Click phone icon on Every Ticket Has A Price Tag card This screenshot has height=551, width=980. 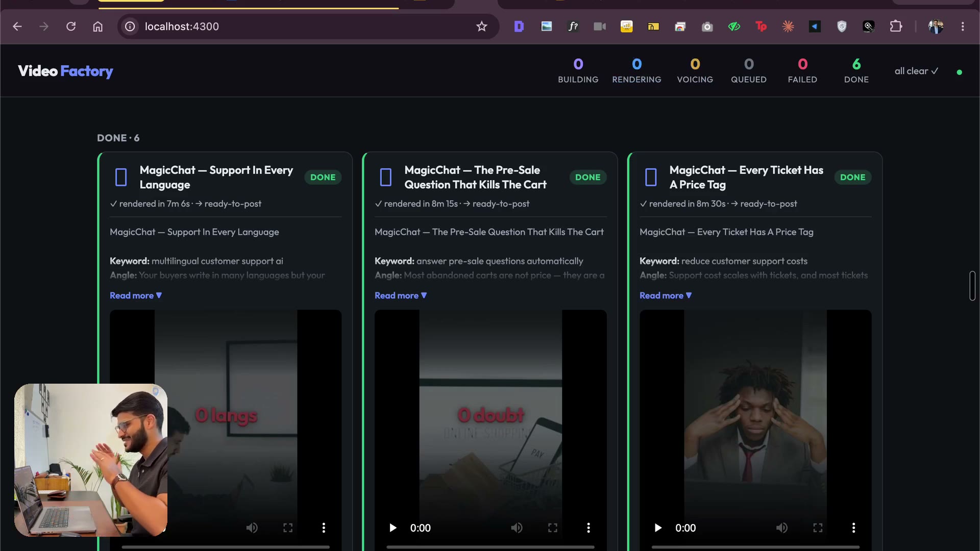(651, 177)
